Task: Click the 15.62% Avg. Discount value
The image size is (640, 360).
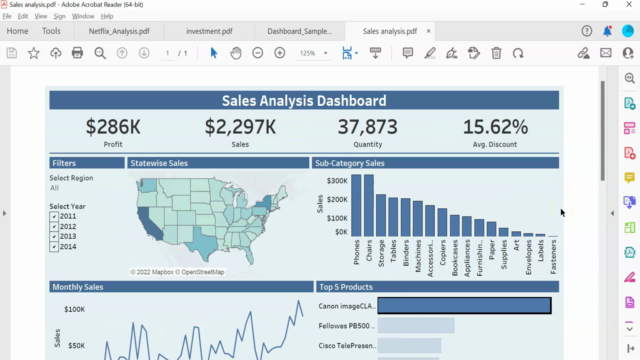Action: point(495,127)
